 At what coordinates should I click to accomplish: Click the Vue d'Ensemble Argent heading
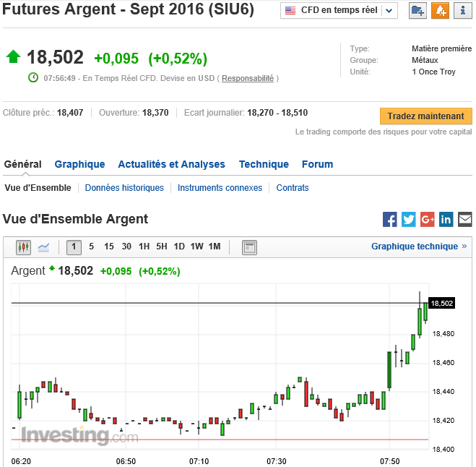point(75,219)
